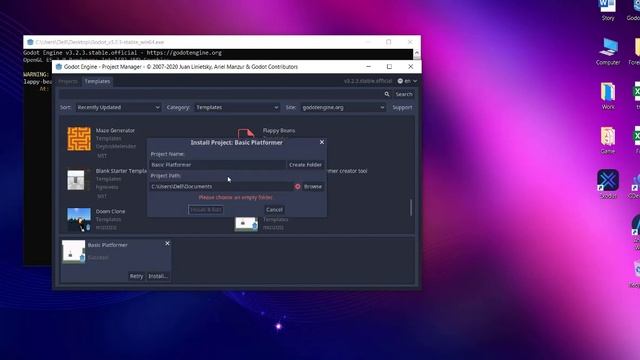
Task: Open the Story Word document on desktop
Action: pos(608,10)
